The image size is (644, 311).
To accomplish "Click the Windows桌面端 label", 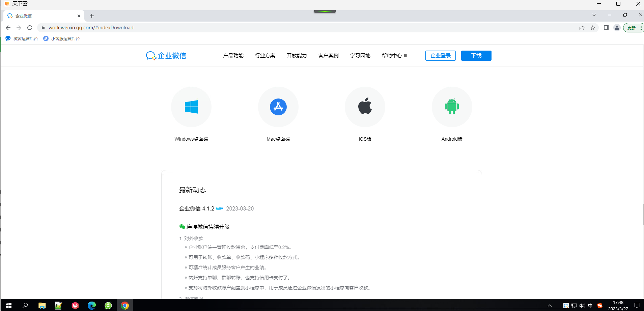I will [x=191, y=139].
